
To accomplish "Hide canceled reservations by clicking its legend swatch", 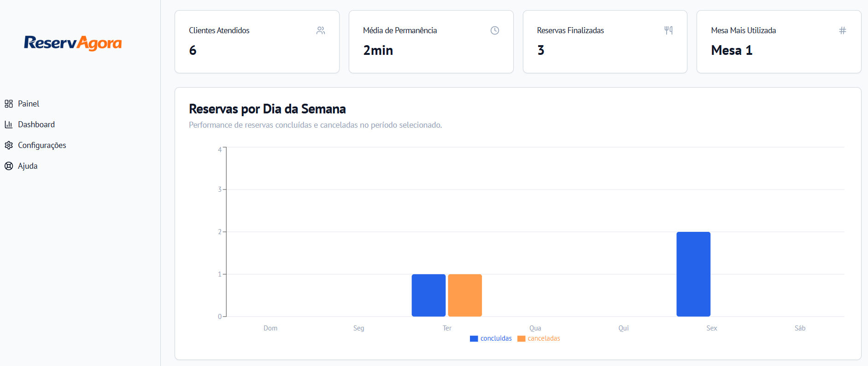I will (522, 338).
